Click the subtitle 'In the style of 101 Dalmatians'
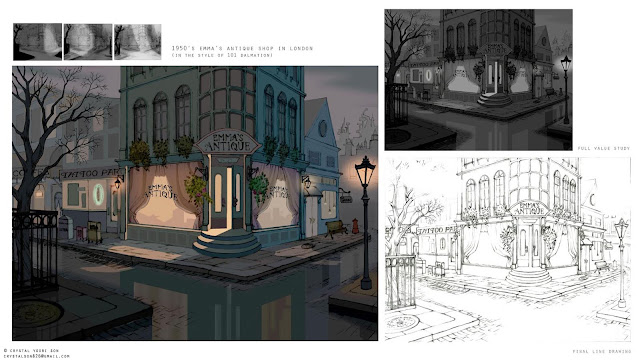Screen dimensions: 640x362 click(x=222, y=55)
